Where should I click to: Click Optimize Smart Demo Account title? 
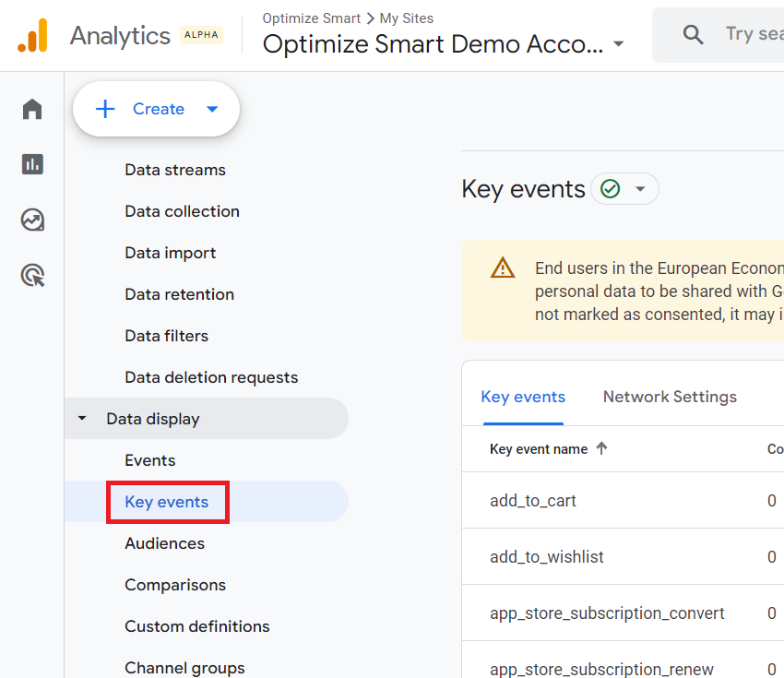[x=433, y=44]
